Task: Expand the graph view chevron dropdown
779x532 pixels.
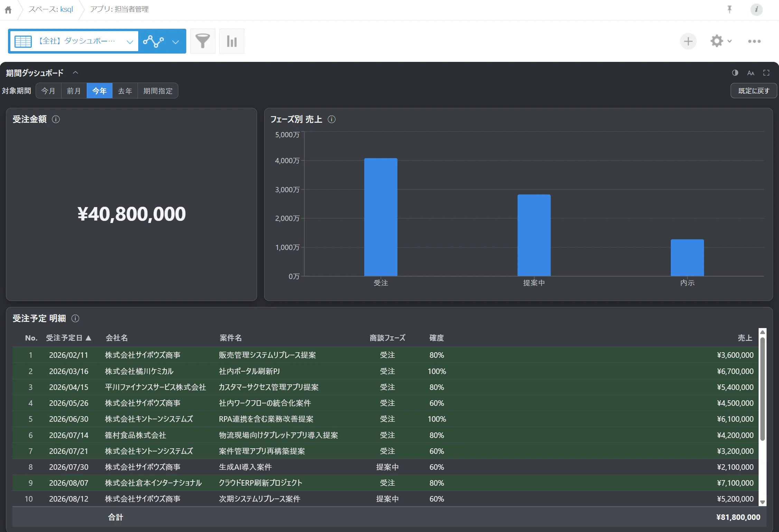Action: pos(176,42)
